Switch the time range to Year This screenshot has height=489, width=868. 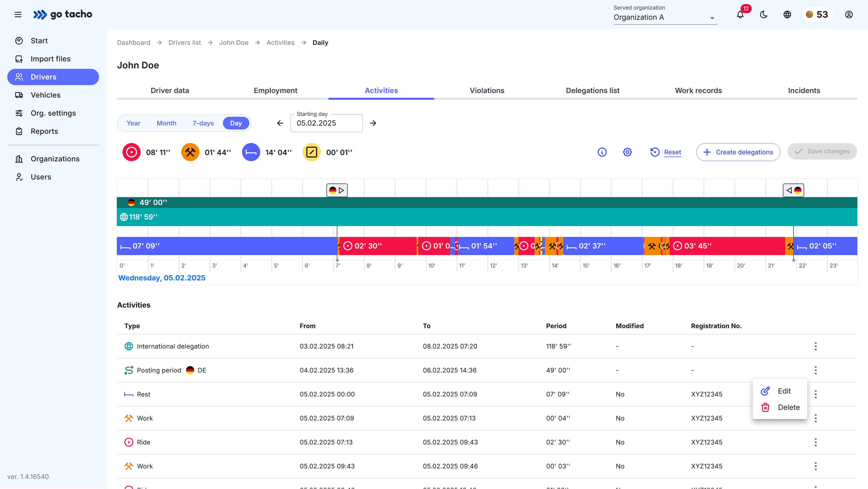coord(133,123)
